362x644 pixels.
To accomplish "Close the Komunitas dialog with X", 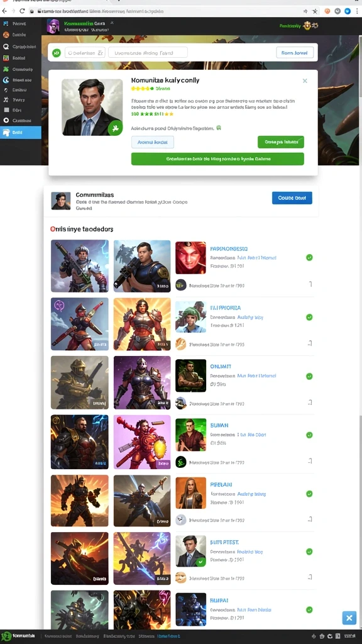I will point(305,81).
